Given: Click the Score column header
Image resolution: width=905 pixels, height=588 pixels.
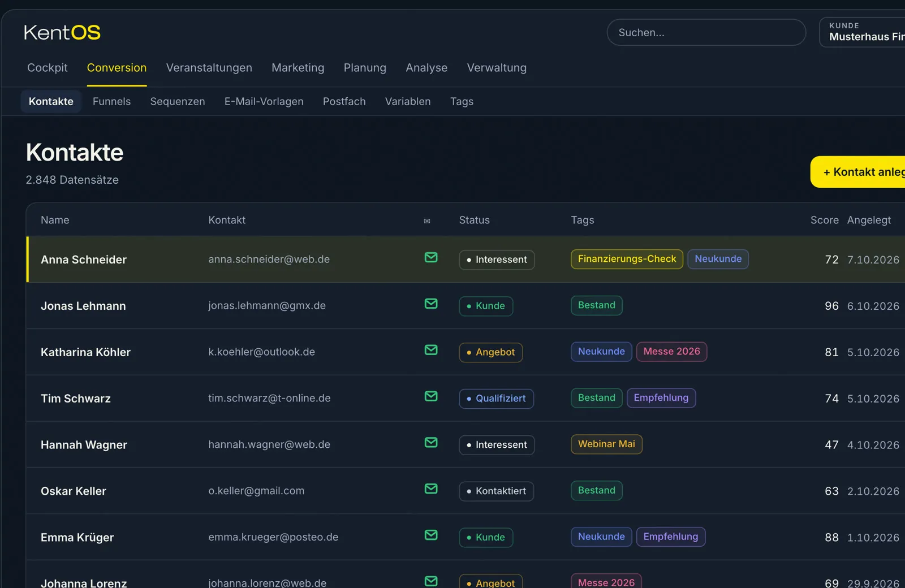Looking at the screenshot, I should click(824, 220).
